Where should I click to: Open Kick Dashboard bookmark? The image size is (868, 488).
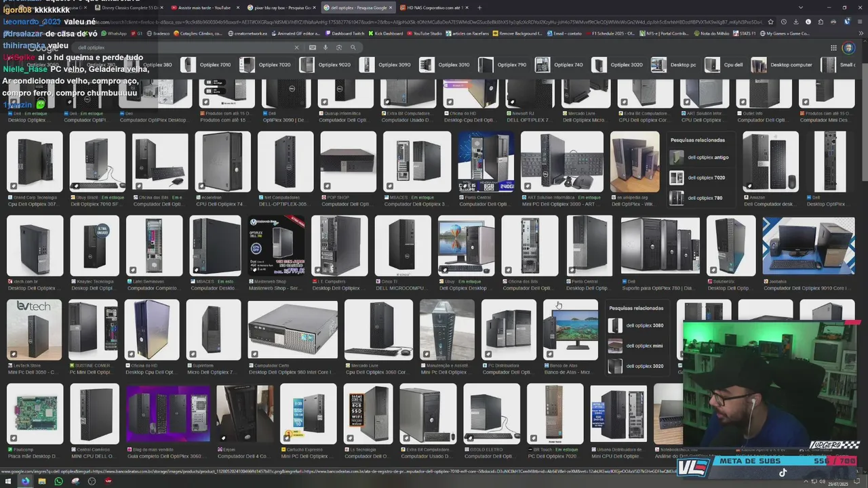(385, 33)
